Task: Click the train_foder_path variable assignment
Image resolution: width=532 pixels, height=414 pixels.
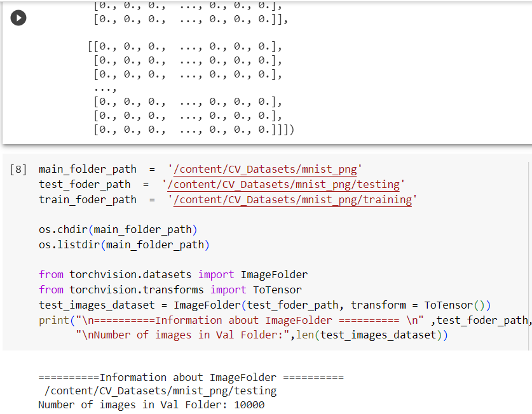Action: [x=88, y=200]
